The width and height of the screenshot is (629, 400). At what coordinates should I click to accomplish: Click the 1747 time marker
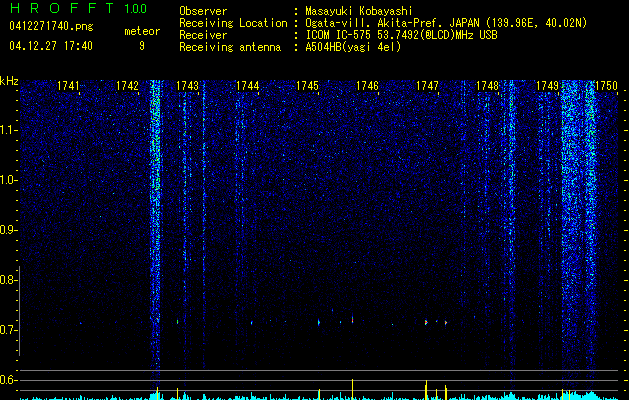(x=427, y=85)
